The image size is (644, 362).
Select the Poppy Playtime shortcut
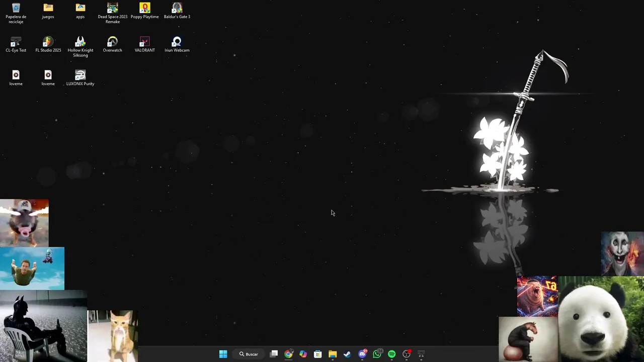144,11
